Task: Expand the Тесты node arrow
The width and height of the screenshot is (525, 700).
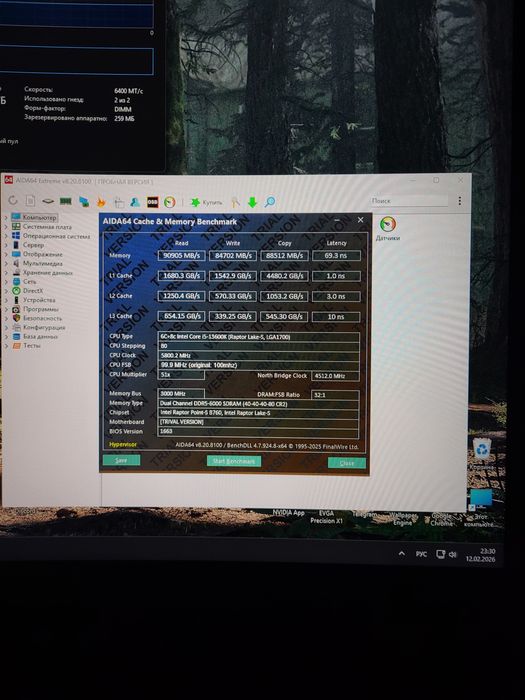Action: click(x=6, y=346)
